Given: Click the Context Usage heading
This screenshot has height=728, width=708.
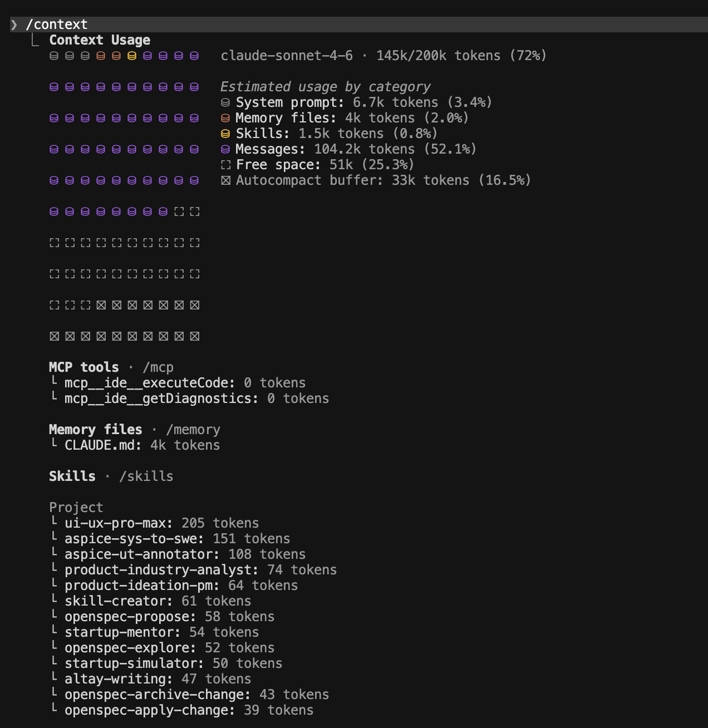Looking at the screenshot, I should click(100, 40).
